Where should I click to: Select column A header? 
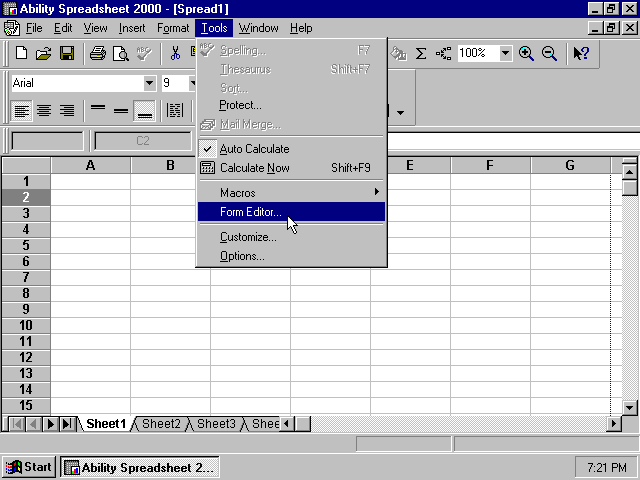(91, 166)
